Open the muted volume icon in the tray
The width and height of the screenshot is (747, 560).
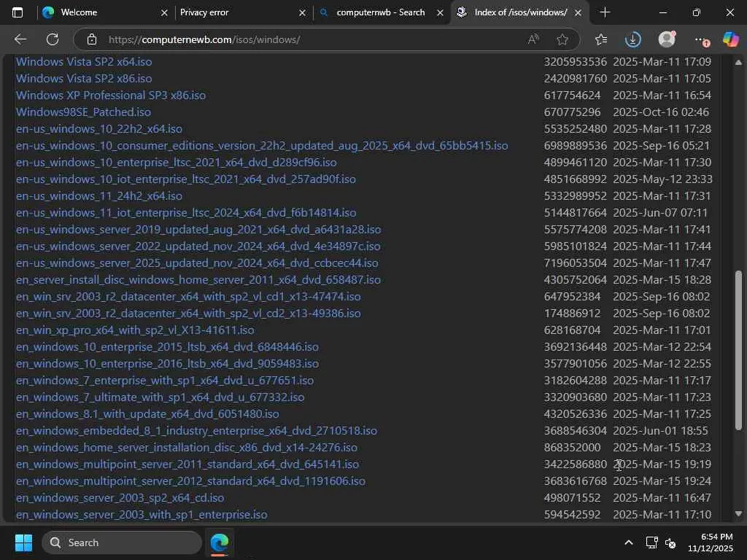671,542
